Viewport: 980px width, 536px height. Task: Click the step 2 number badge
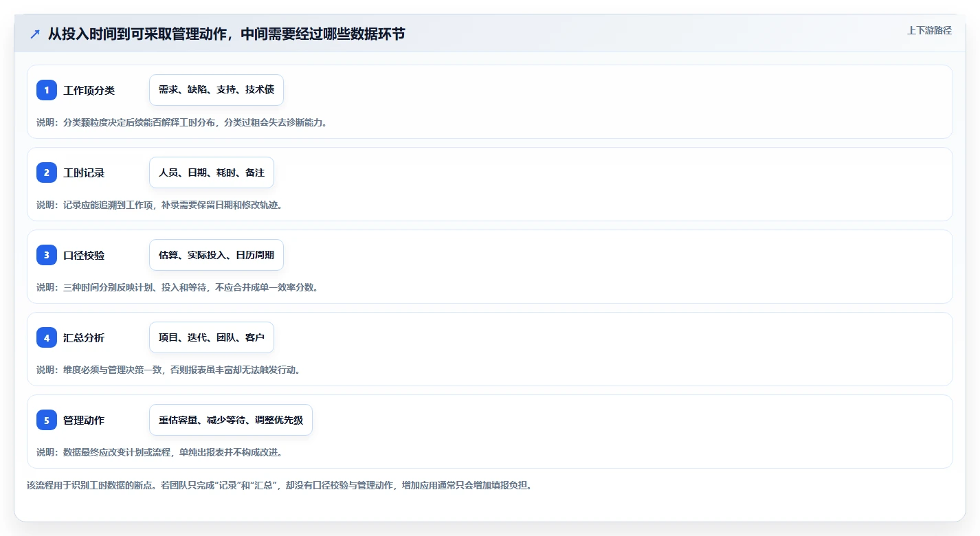pyautogui.click(x=47, y=172)
